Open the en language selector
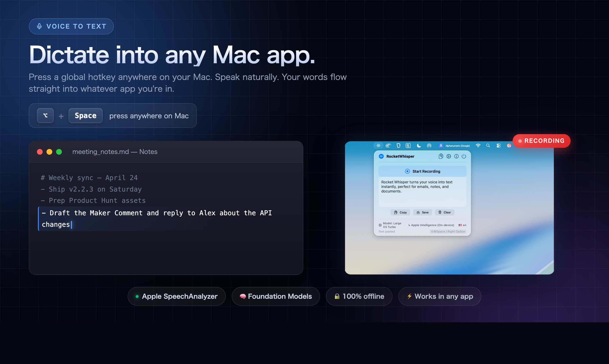The height and width of the screenshot is (364, 609). point(463,225)
